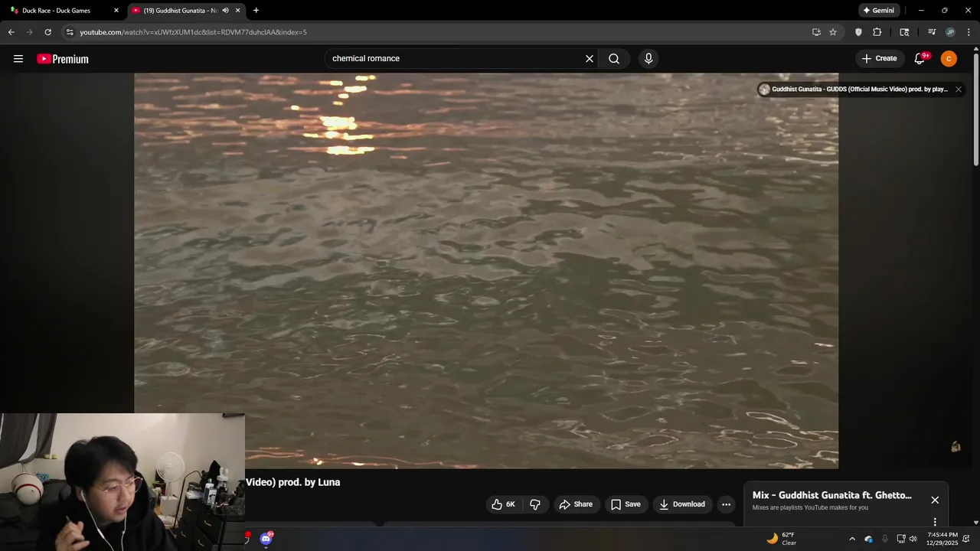The width and height of the screenshot is (980, 551).
Task: Open clock showing 7:45:44 PM
Action: [x=942, y=539]
